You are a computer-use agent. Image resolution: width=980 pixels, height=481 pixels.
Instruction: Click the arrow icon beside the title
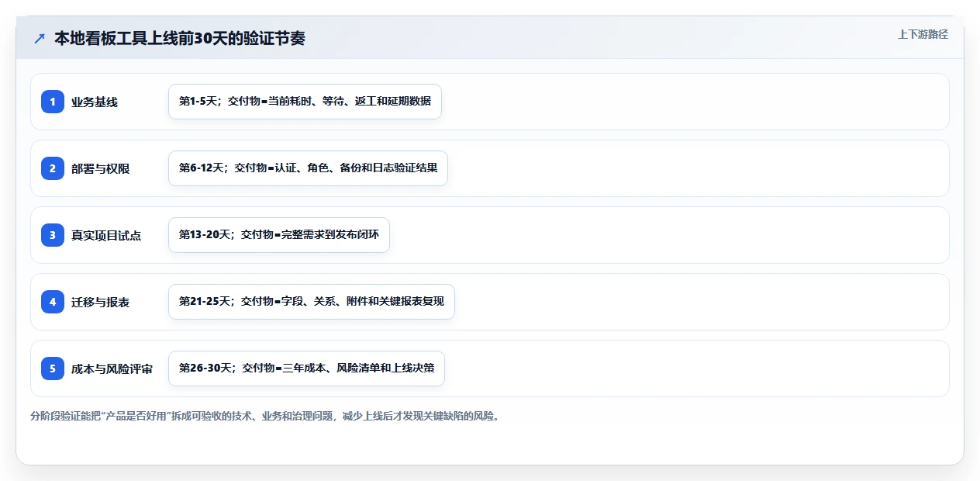40,39
